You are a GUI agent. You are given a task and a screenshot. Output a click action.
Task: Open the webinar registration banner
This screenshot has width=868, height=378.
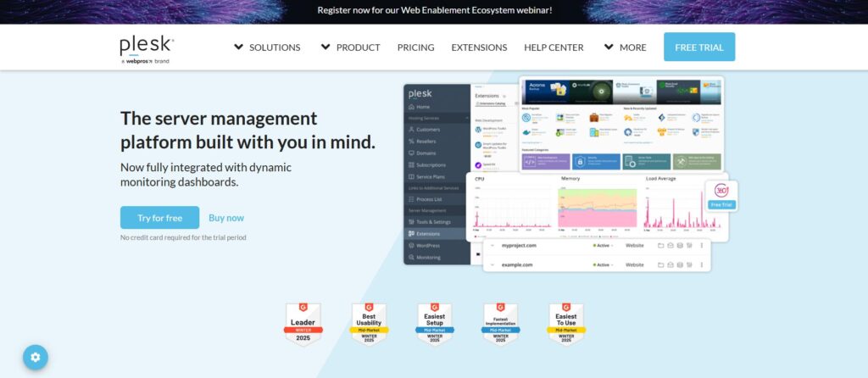click(435, 10)
